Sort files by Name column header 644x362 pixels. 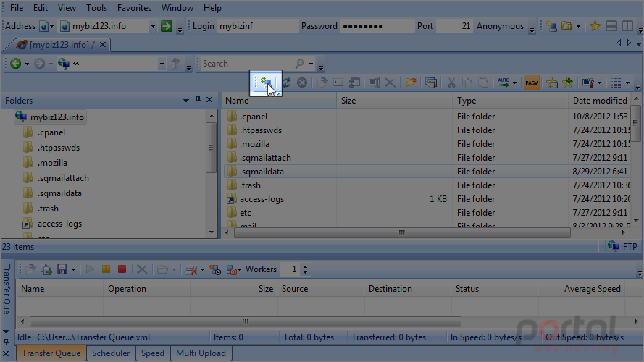[x=280, y=101]
